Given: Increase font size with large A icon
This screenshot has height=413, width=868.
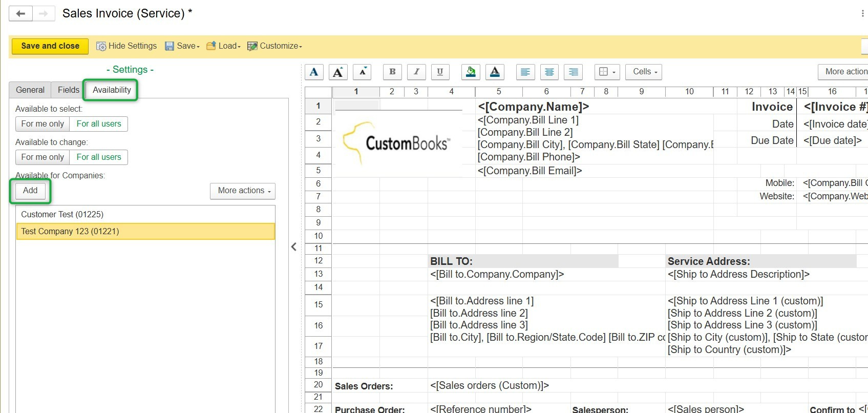Looking at the screenshot, I should 338,72.
